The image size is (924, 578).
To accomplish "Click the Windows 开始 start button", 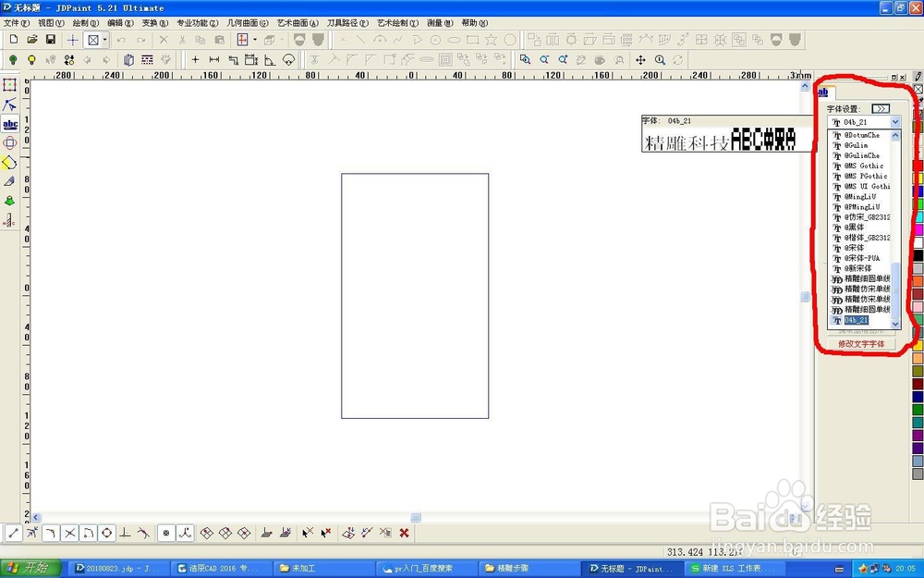I will [x=30, y=568].
